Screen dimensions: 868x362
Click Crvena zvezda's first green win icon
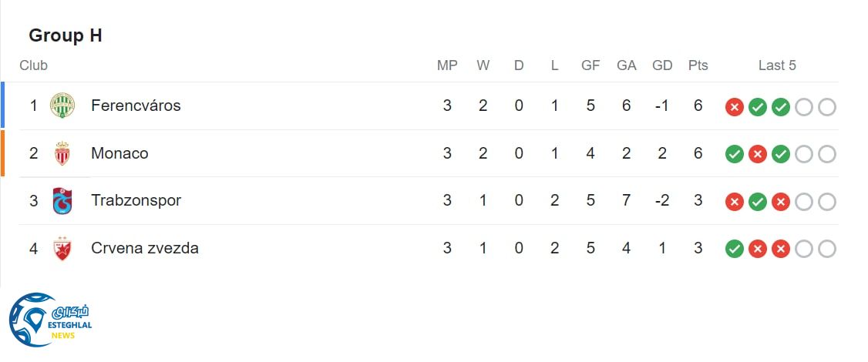point(735,249)
